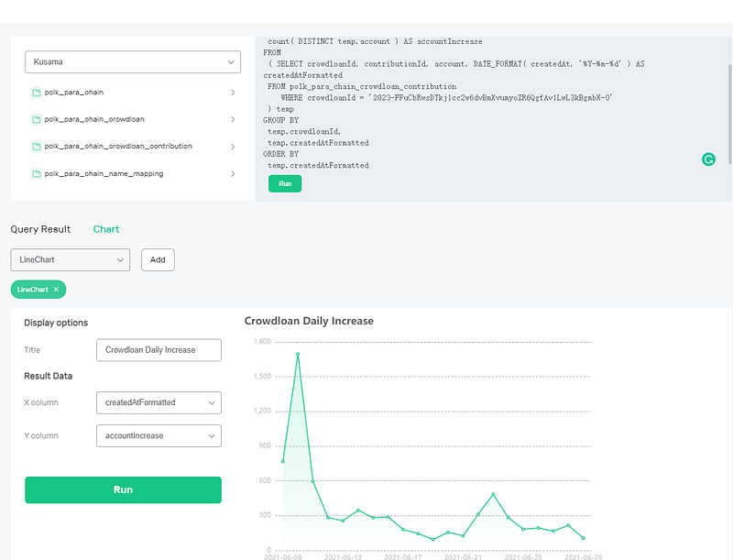733x560 pixels.
Task: Switch to the Query Result tab
Action: coord(40,229)
